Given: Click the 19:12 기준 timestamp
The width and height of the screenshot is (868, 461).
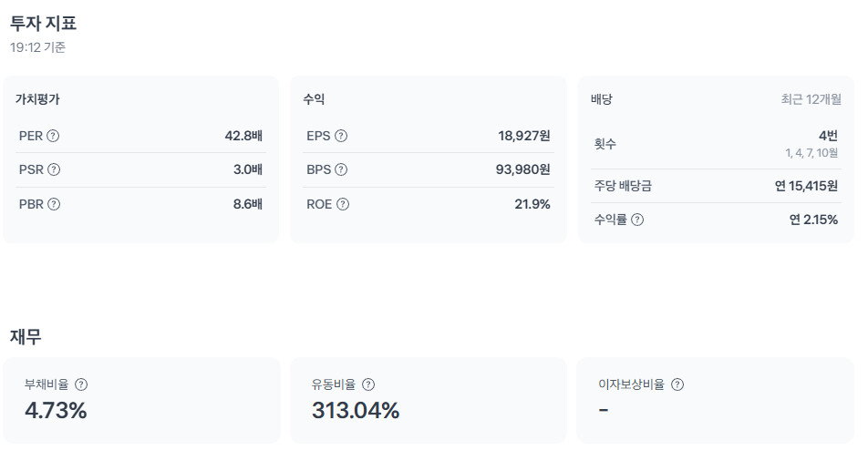Looking at the screenshot, I should click(x=37, y=47).
